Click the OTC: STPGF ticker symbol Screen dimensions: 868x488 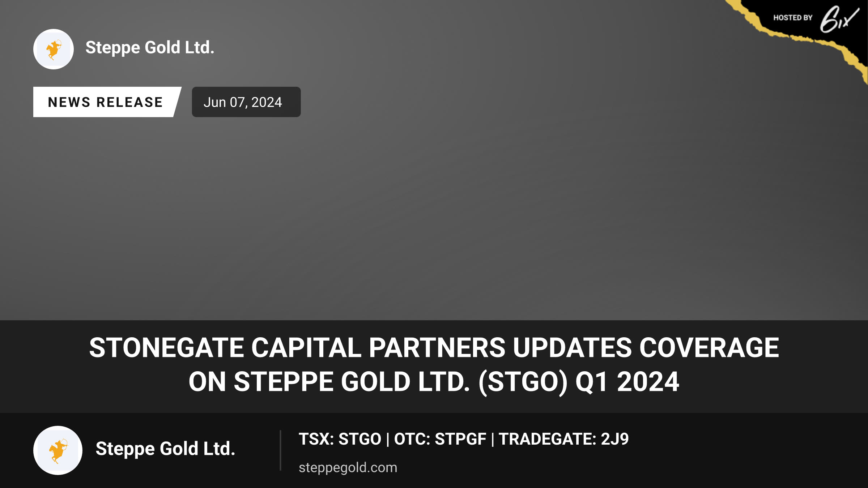(440, 439)
